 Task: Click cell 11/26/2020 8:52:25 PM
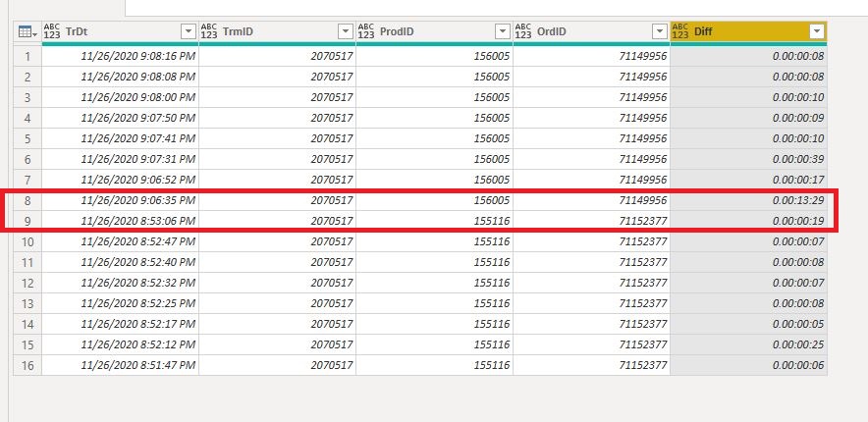tap(120, 303)
